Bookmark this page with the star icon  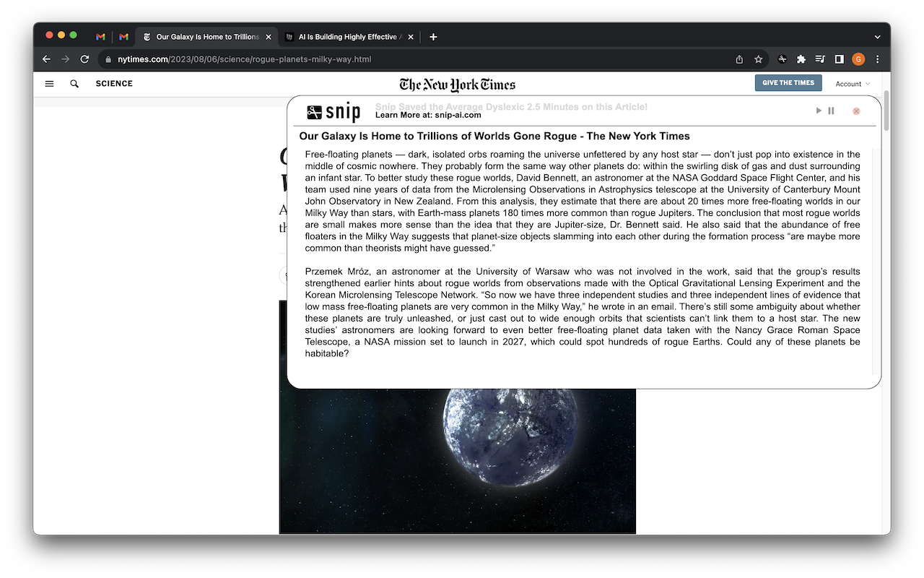(758, 59)
